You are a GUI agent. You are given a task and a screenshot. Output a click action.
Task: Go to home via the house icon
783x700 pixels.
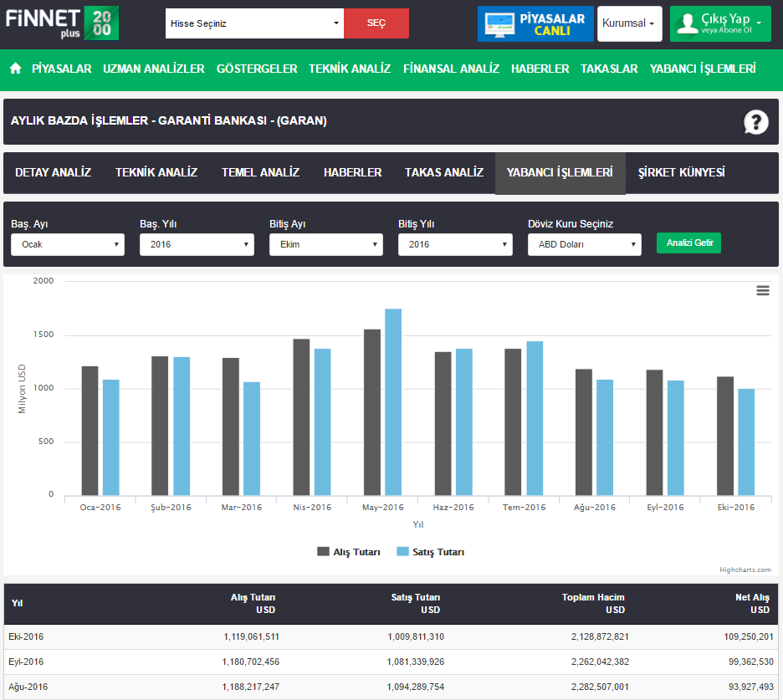16,69
